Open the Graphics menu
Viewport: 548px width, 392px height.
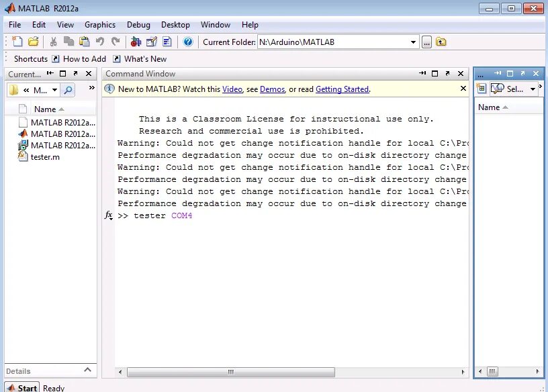click(100, 25)
